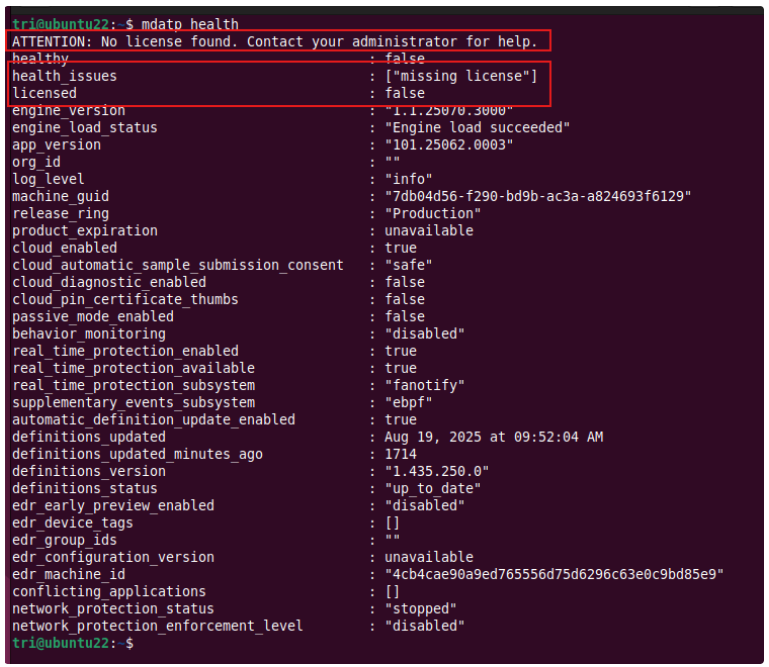Click the app_version value 101.25062.0003
Viewport: 769px width, 667px height.
pos(449,145)
